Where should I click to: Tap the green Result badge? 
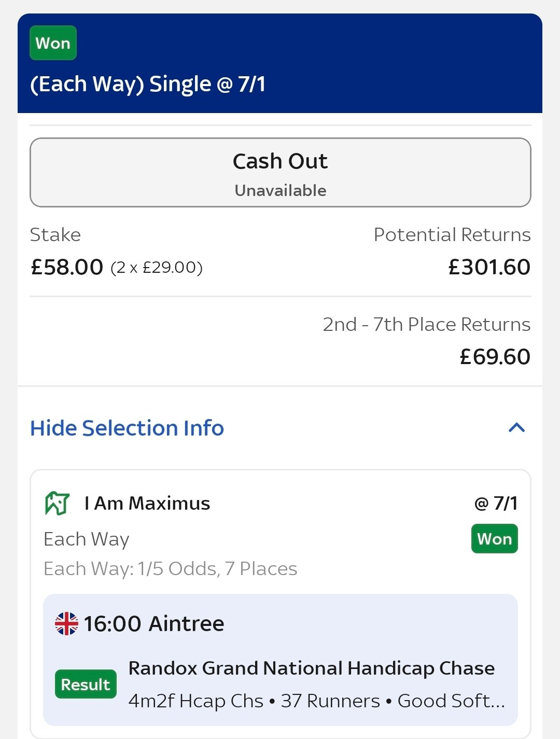click(x=86, y=685)
